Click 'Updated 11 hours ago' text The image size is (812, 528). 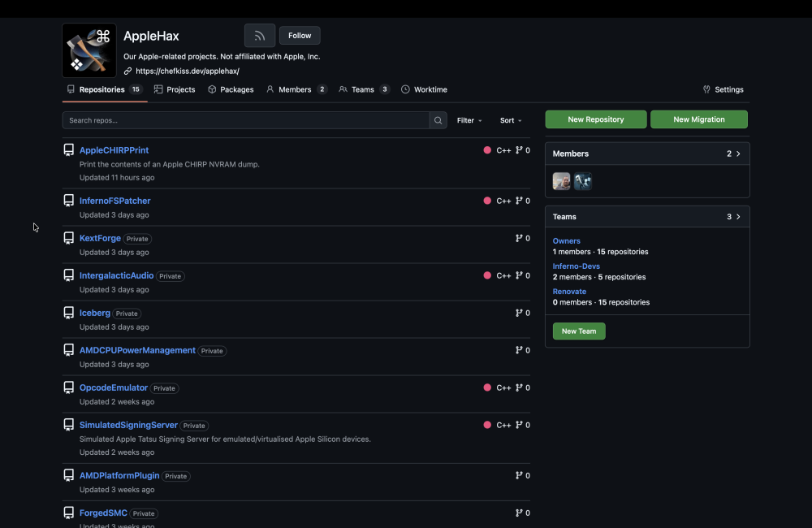(117, 178)
